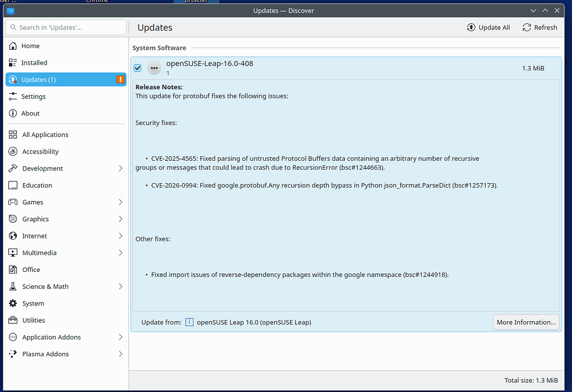Screen dimensions: 572x392
Task: Click the Home house icon
Action: (x=13, y=46)
